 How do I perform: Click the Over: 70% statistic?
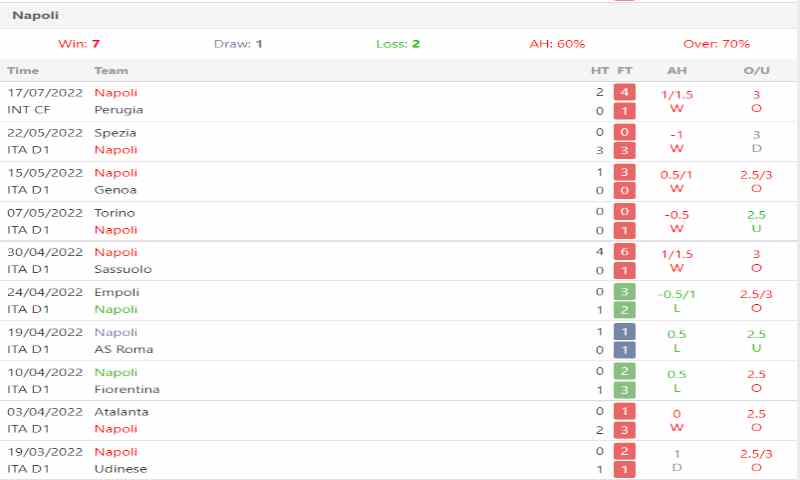pos(716,44)
